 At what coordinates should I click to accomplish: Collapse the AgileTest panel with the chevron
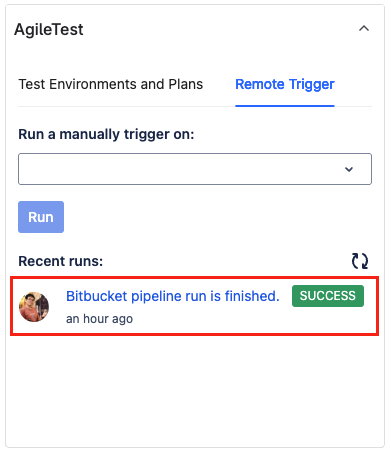pos(364,29)
